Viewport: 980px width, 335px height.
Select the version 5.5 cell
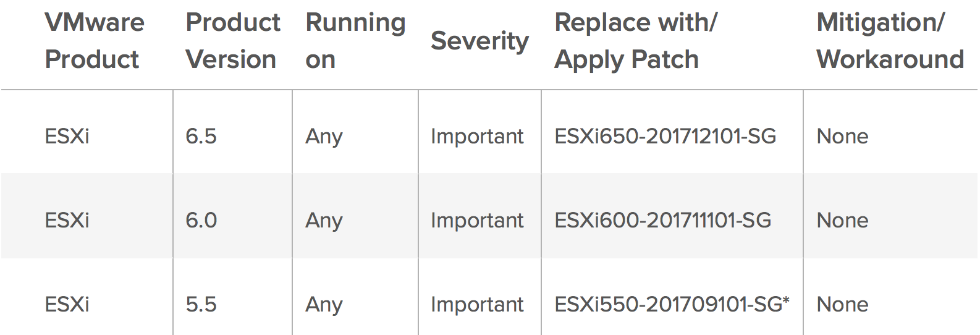201,304
